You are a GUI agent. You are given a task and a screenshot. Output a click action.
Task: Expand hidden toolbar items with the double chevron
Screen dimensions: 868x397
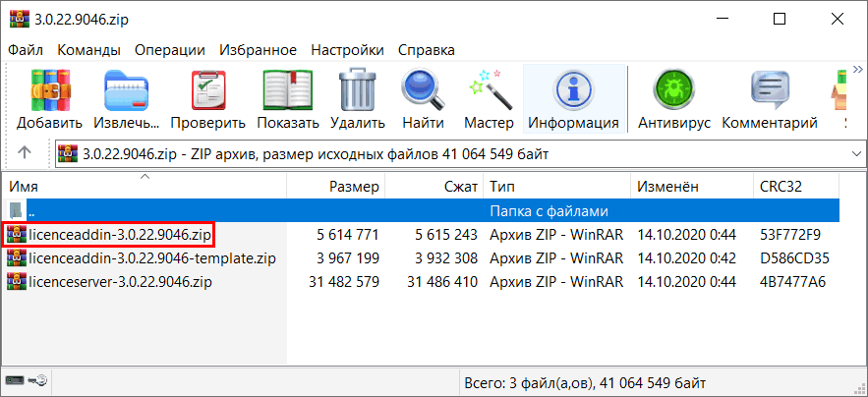857,70
